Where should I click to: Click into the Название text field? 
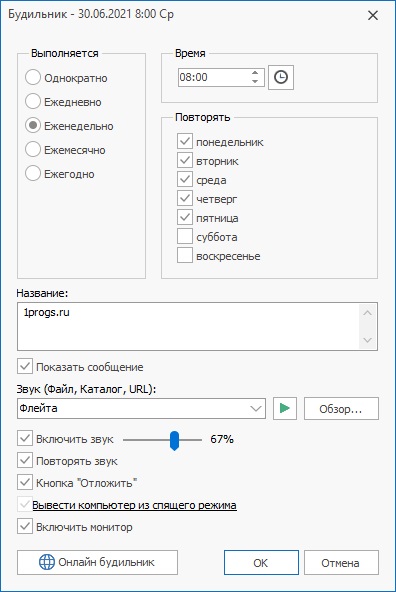pos(189,326)
